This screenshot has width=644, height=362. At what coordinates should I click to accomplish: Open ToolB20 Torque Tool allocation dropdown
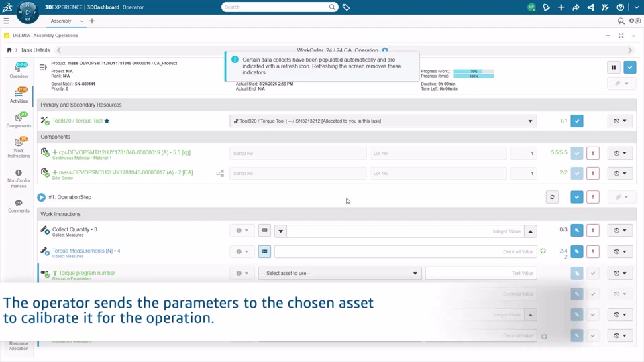(x=383, y=121)
